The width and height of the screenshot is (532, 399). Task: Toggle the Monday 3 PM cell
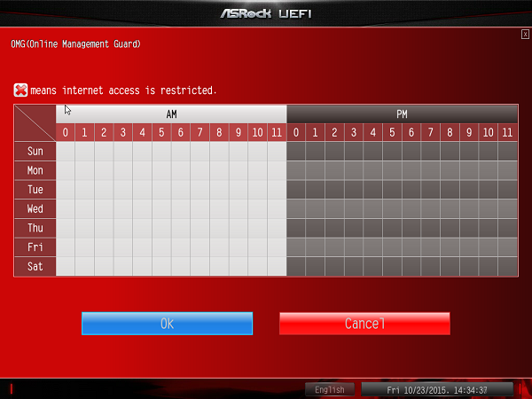click(354, 170)
